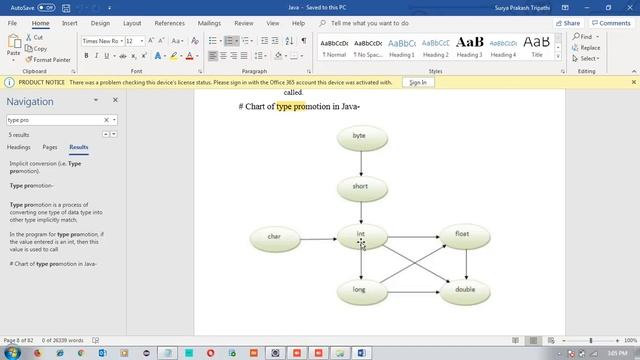Toggle italic formatting
This screenshot has height=360, width=640.
tap(96, 56)
